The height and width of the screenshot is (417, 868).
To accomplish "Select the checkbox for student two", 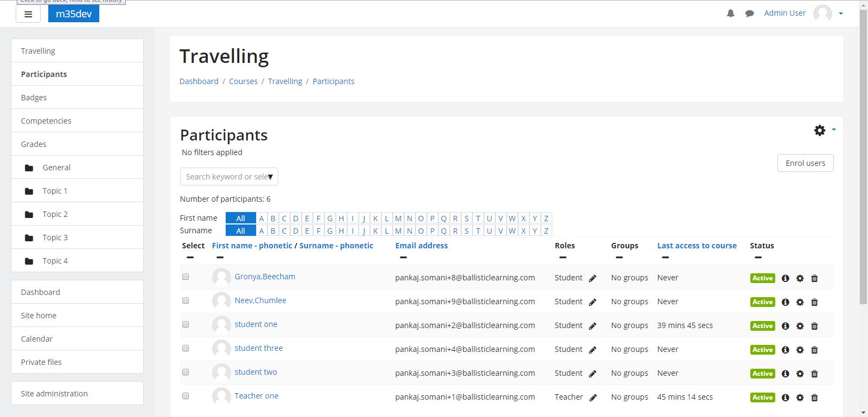I will point(186,372).
